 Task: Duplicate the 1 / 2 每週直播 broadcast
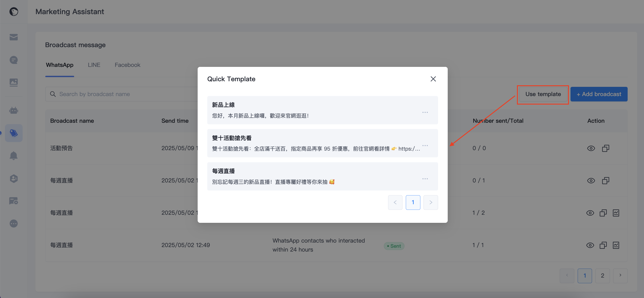click(603, 213)
